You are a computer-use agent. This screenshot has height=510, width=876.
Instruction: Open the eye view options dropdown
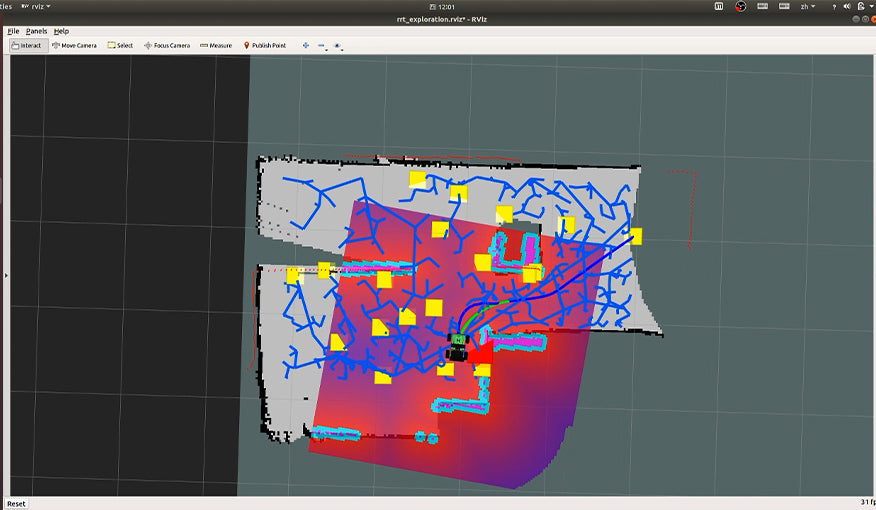coord(338,45)
